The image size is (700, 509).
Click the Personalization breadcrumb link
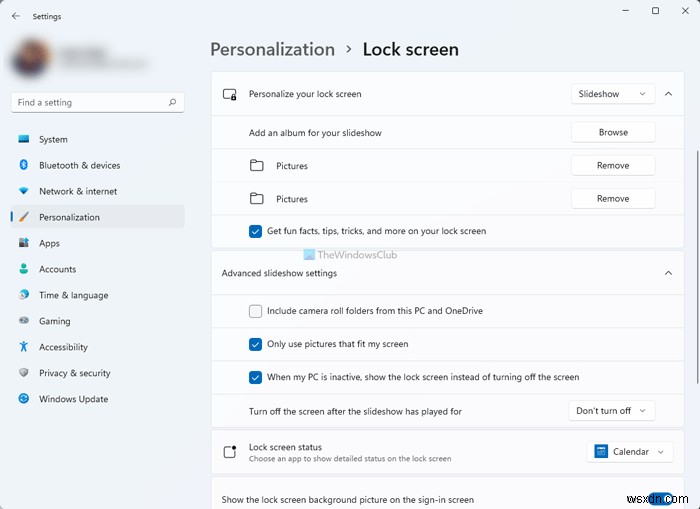point(272,50)
